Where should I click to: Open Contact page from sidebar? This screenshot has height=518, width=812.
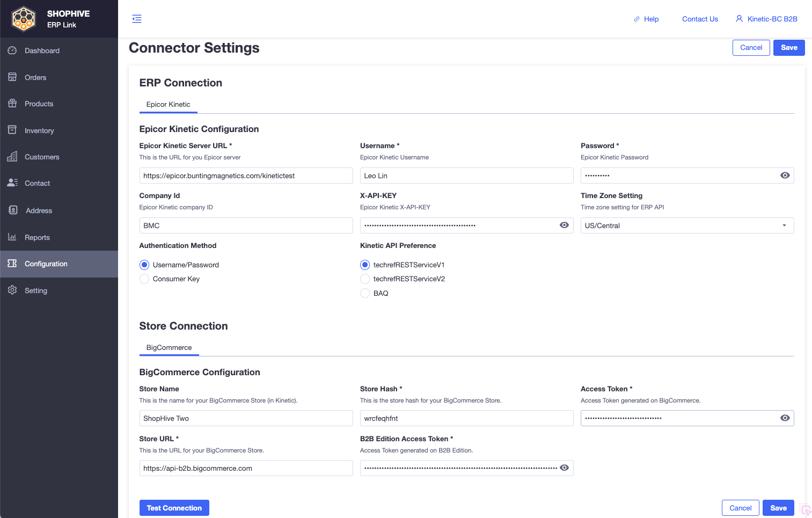pyautogui.click(x=59, y=183)
